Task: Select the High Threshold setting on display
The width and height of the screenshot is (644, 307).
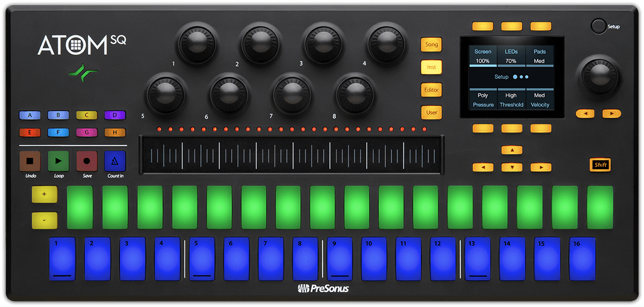Action: coord(511,100)
